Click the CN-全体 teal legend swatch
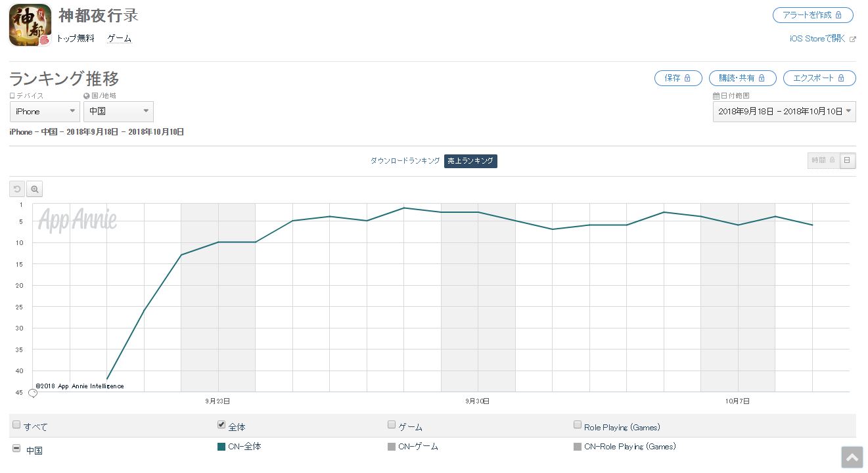The image size is (868, 473). click(221, 447)
